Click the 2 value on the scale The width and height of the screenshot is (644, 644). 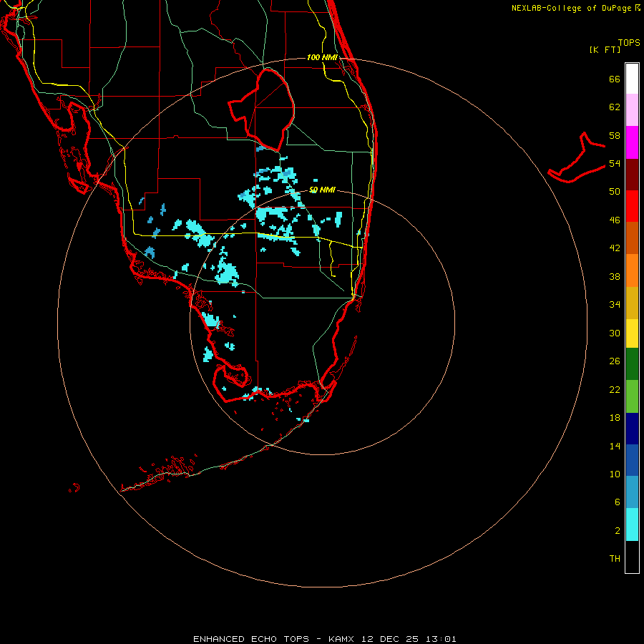pyautogui.click(x=618, y=531)
